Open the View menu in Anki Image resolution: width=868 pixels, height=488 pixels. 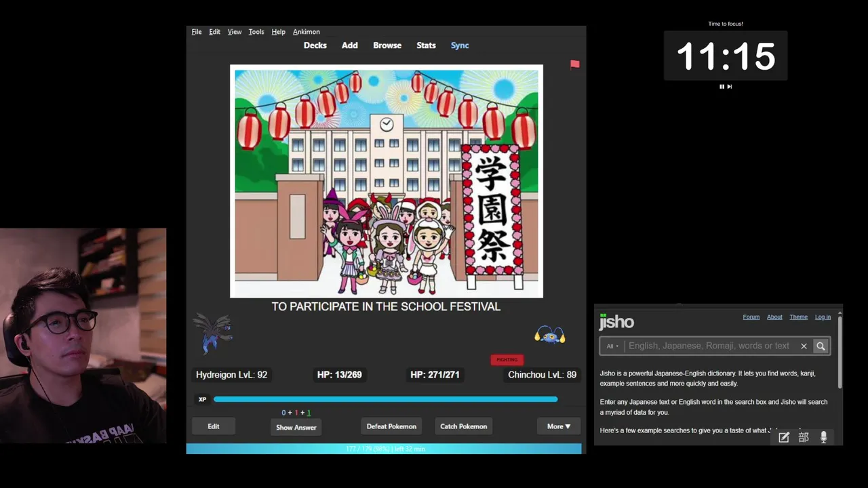click(235, 32)
